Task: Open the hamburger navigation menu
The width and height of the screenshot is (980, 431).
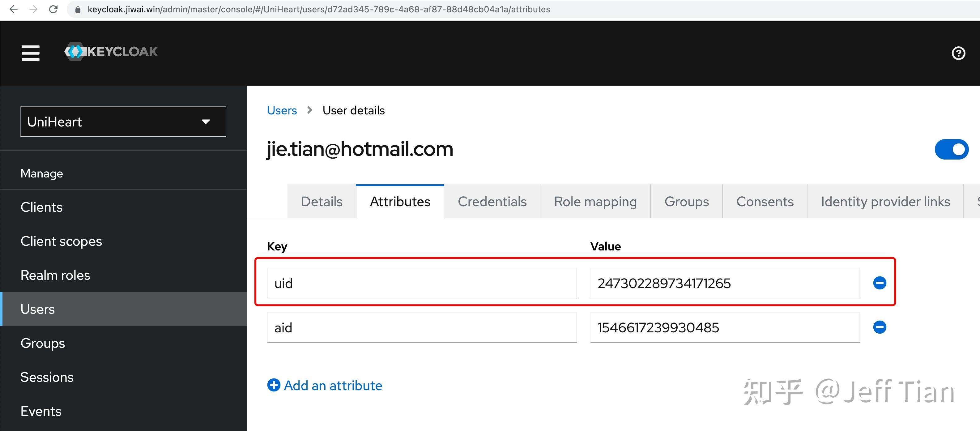Action: coord(30,53)
